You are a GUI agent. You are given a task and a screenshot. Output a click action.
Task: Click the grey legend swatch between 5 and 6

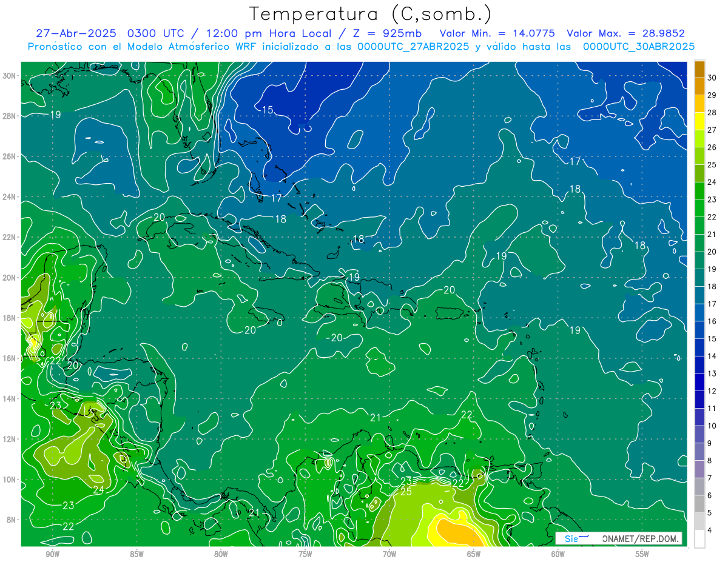point(699,504)
